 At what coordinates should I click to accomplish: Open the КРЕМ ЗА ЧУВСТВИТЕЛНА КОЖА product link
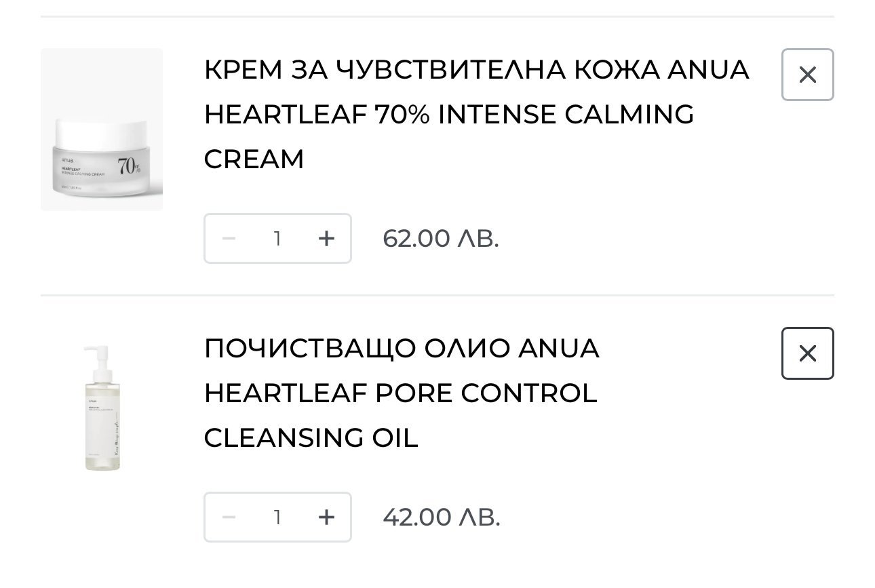click(476, 114)
